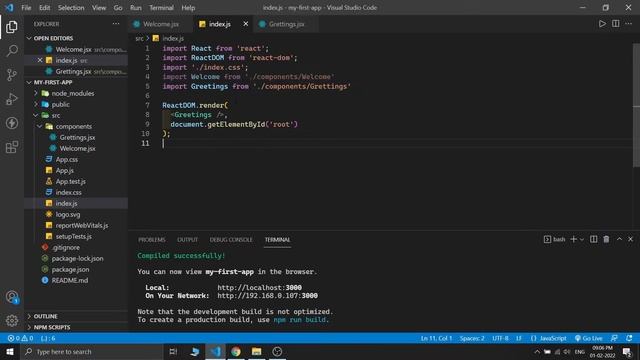Switch to the Debug Console tab

point(231,240)
